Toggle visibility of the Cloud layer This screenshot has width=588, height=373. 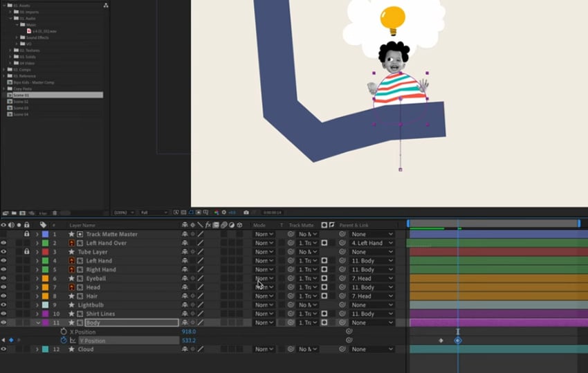pos(3,349)
